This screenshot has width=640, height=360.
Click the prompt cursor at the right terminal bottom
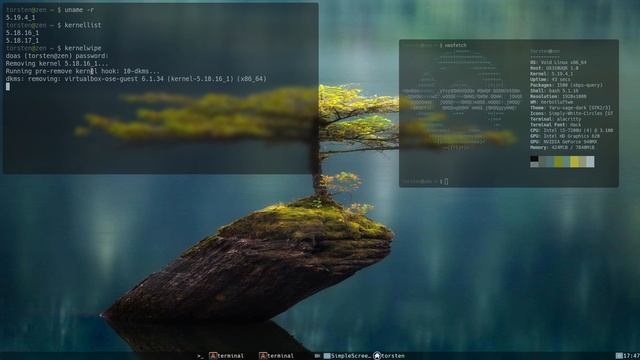[x=446, y=181]
